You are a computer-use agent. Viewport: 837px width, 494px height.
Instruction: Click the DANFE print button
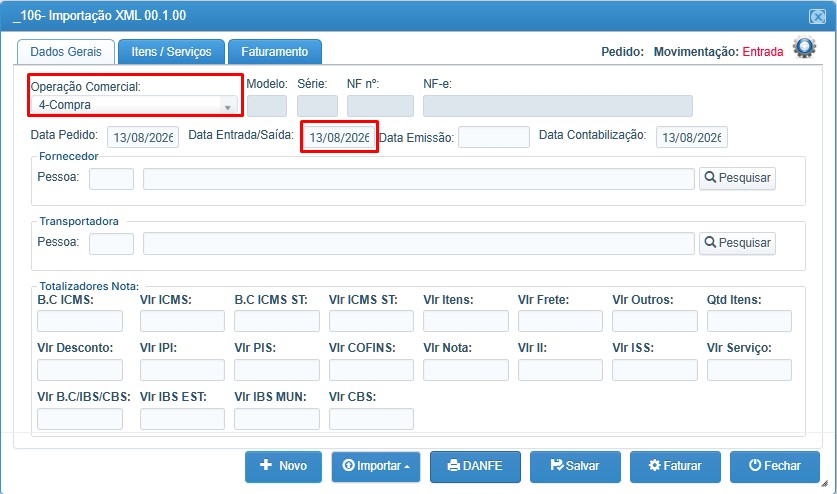tap(475, 466)
